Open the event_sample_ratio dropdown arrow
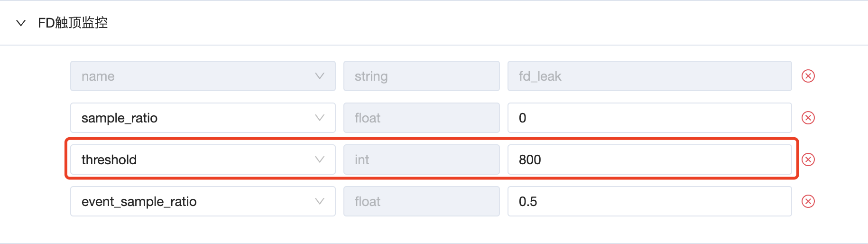The image size is (868, 244). click(x=320, y=201)
